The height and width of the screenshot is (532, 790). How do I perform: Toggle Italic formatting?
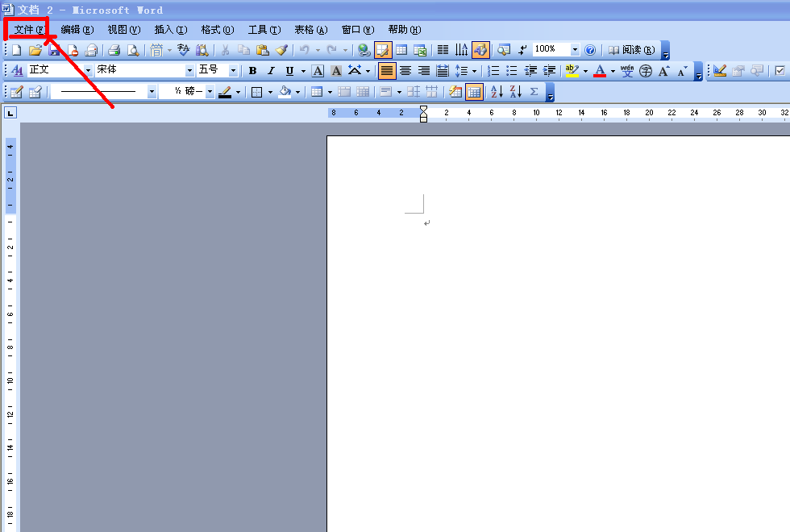tap(271, 71)
